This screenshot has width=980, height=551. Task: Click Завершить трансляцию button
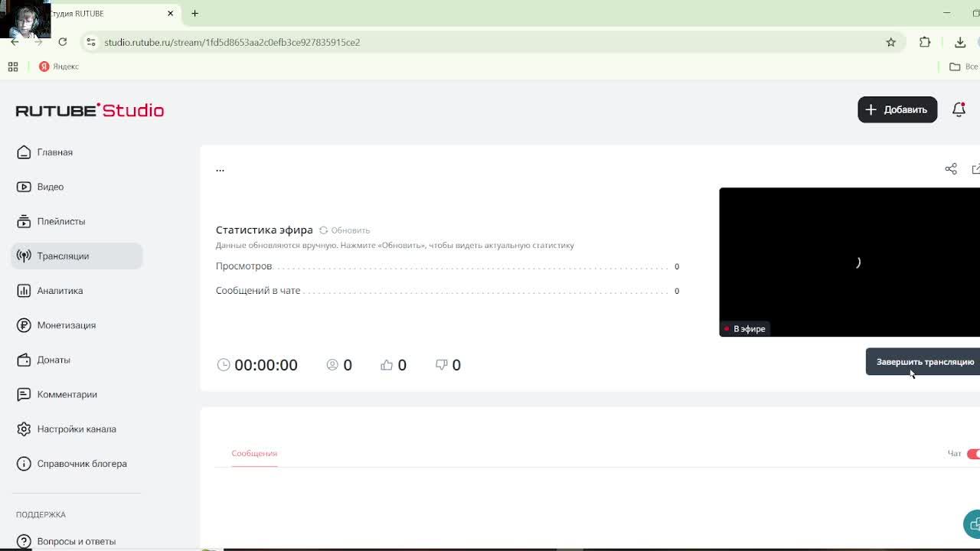(x=923, y=362)
